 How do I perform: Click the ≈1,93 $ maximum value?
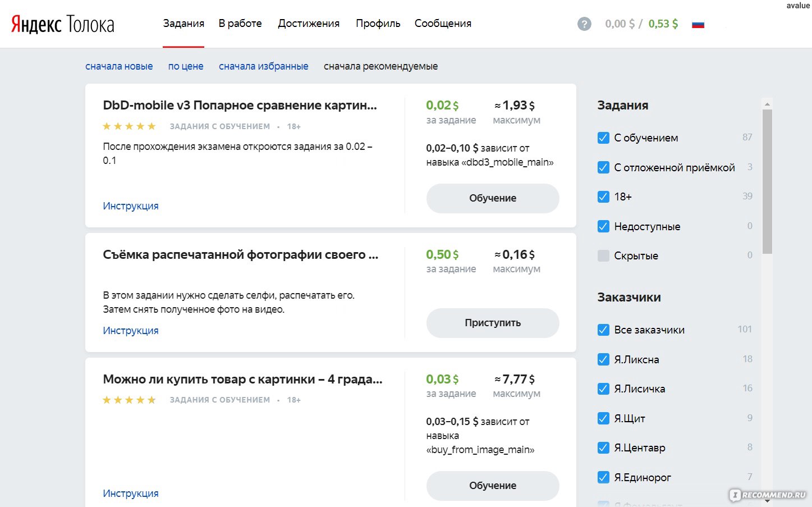[x=515, y=106]
